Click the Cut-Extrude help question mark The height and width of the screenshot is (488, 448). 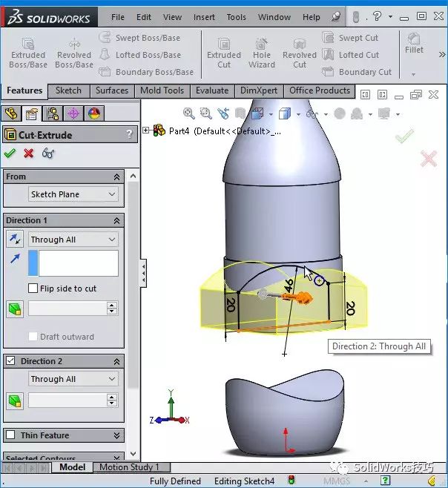tap(129, 134)
